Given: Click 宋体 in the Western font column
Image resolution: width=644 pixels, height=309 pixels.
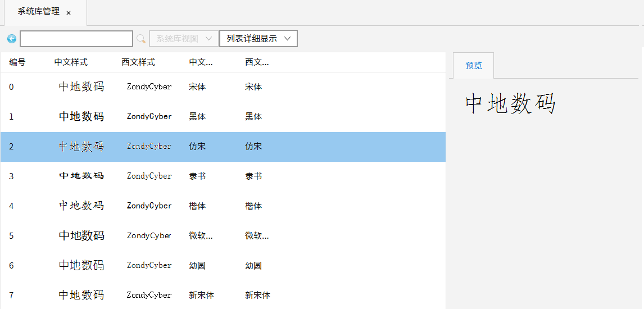Looking at the screenshot, I should [x=253, y=87].
